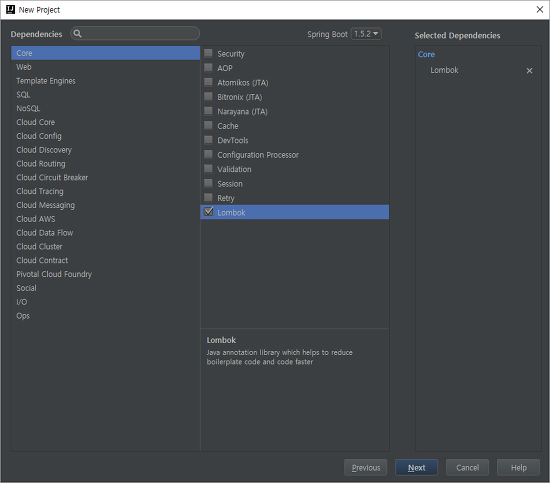Check the Cache dependency box

[x=208, y=126]
